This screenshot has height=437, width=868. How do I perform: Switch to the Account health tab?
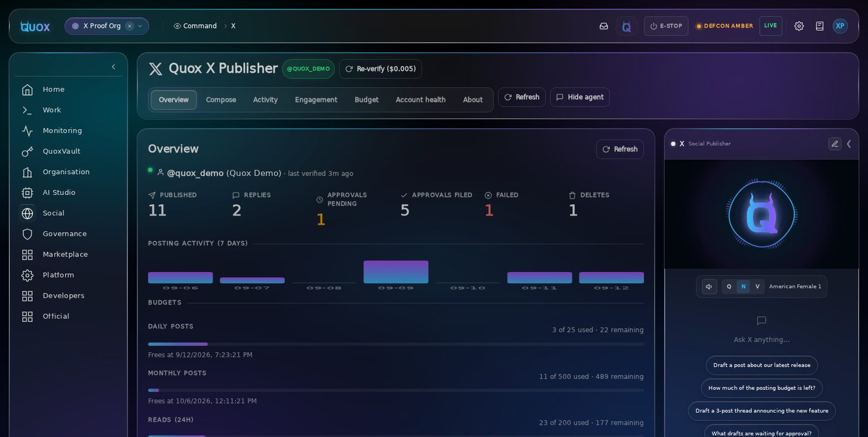(421, 100)
